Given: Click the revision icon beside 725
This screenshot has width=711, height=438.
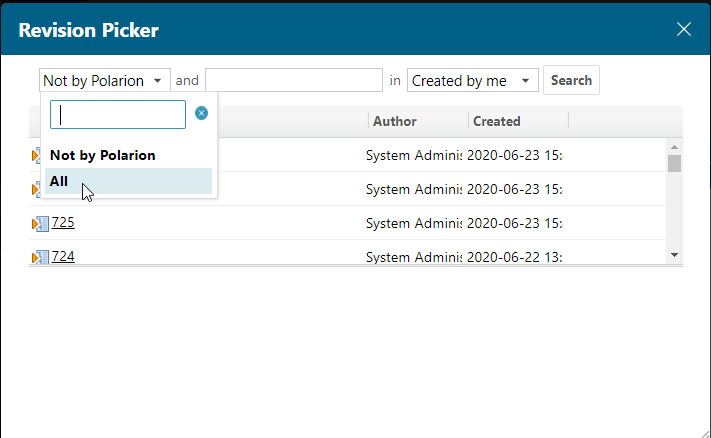Looking at the screenshot, I should (39, 223).
